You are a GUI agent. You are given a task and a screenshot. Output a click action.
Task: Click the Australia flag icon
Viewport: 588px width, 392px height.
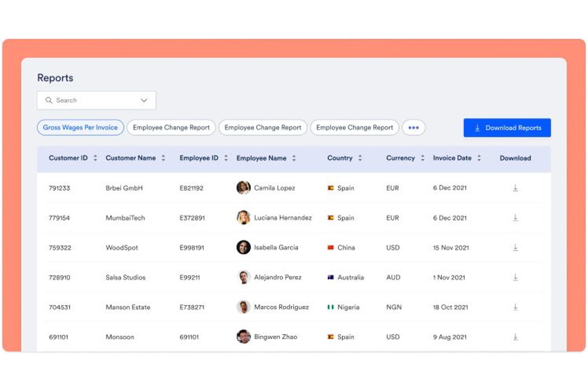tap(330, 277)
